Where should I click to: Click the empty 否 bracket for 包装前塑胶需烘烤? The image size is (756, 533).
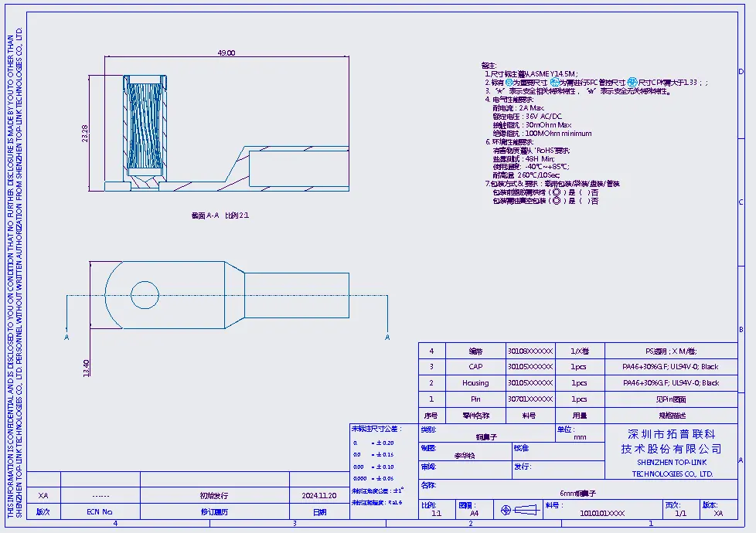click(x=584, y=192)
